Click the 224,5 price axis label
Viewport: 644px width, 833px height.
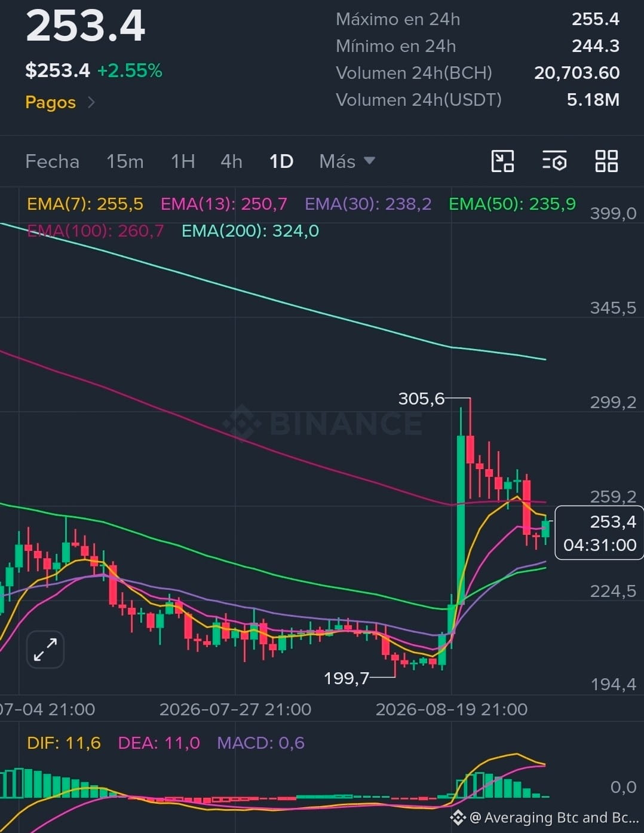pyautogui.click(x=614, y=591)
